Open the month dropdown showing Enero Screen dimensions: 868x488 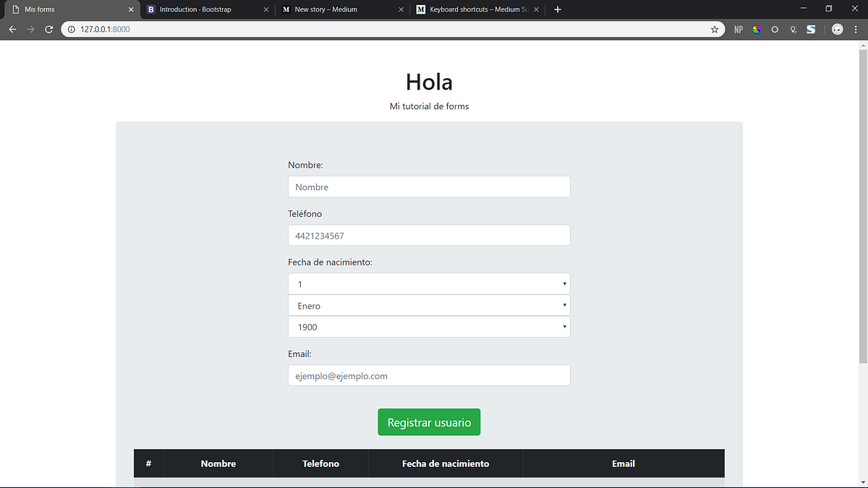pyautogui.click(x=429, y=306)
